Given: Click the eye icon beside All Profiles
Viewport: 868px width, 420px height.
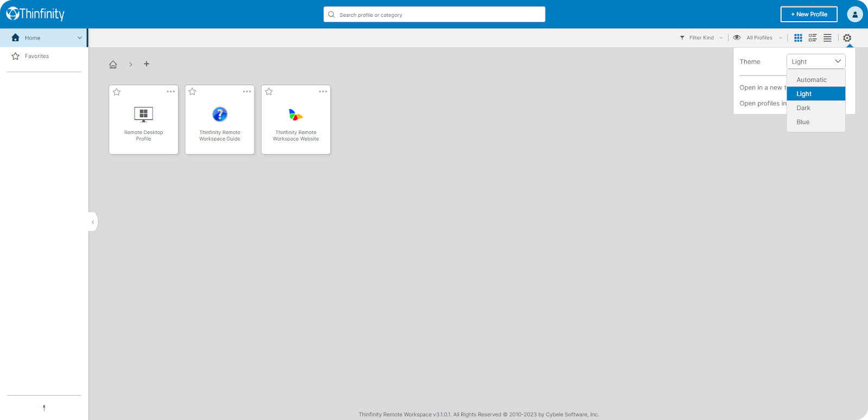Looking at the screenshot, I should pyautogui.click(x=737, y=38).
